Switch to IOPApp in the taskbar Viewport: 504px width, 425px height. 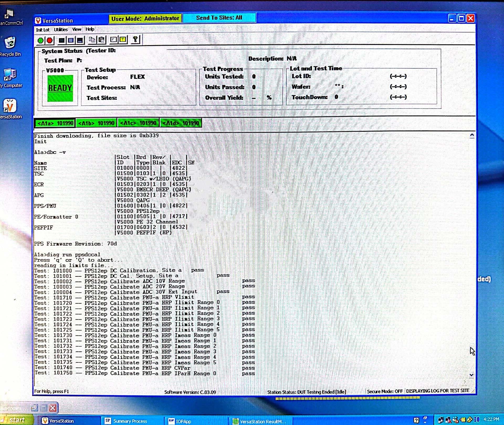[196, 421]
